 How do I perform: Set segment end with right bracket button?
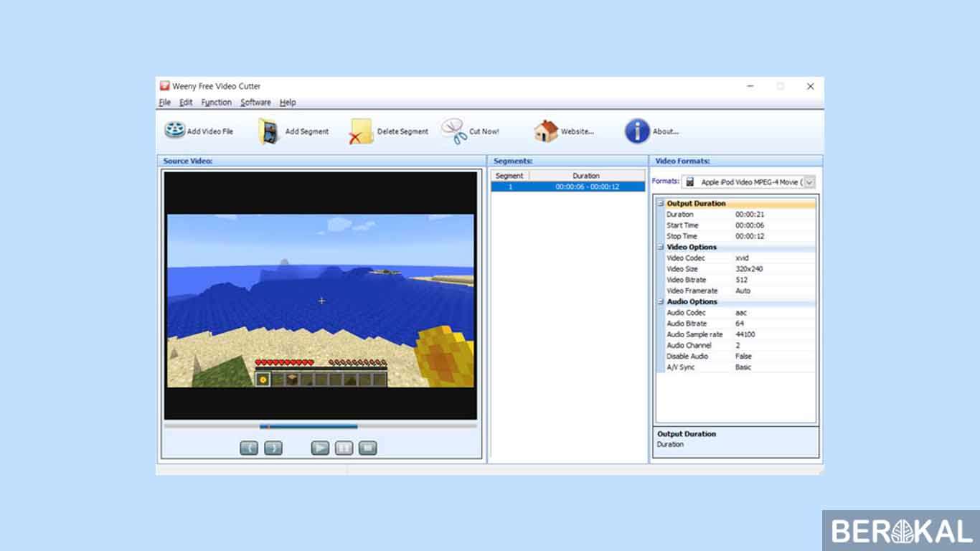point(273,448)
